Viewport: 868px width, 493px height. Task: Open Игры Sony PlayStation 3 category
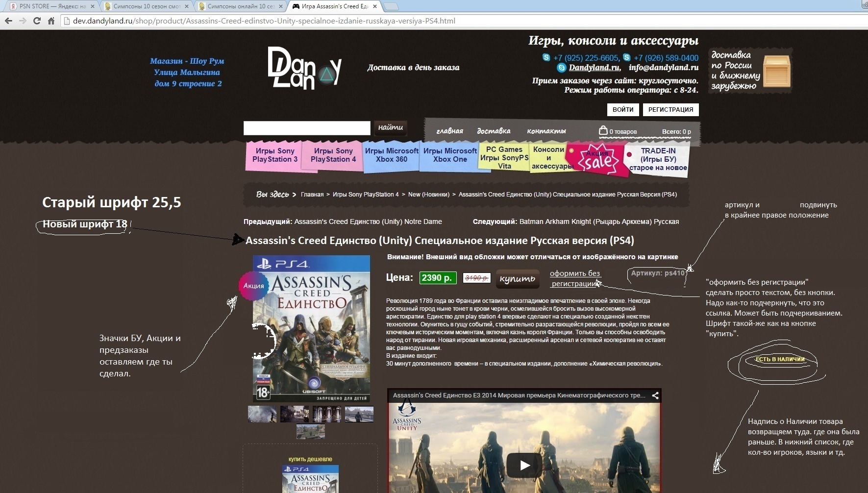click(275, 155)
